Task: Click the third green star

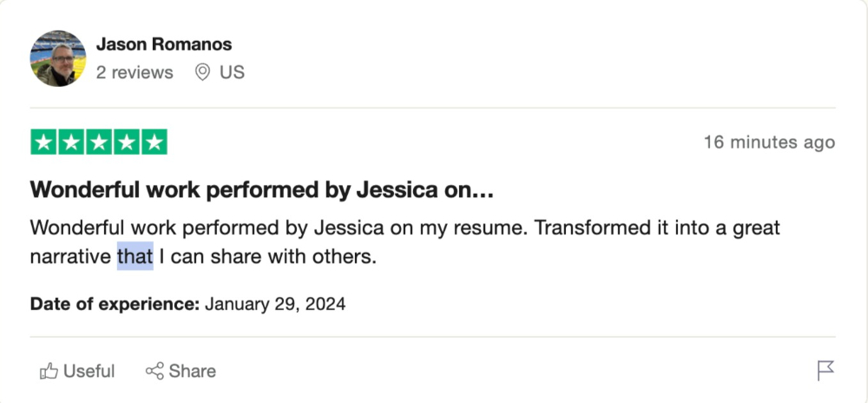Action: pyautogui.click(x=99, y=142)
